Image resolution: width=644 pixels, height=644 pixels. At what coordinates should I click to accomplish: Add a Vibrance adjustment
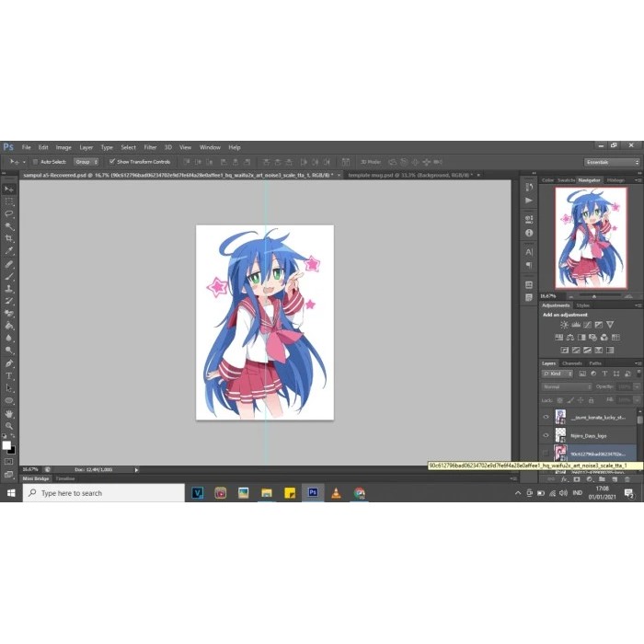click(x=610, y=325)
